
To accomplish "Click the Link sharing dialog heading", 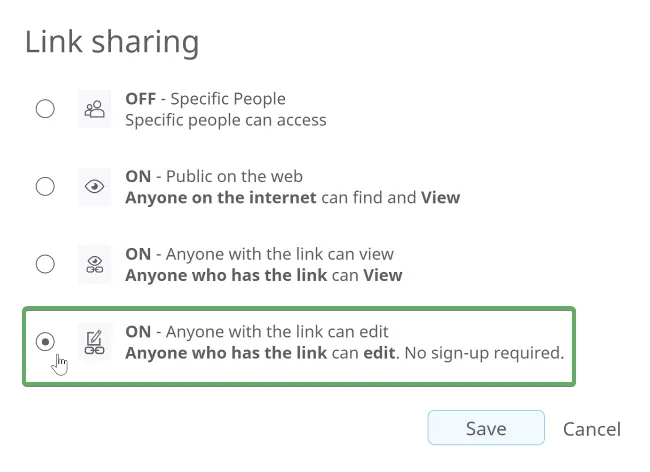I will point(112,42).
